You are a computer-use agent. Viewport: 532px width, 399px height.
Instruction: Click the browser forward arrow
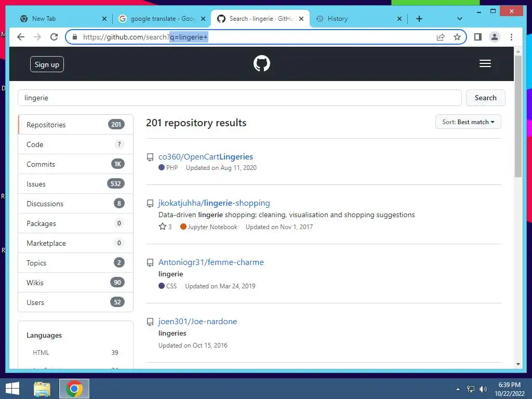click(37, 37)
